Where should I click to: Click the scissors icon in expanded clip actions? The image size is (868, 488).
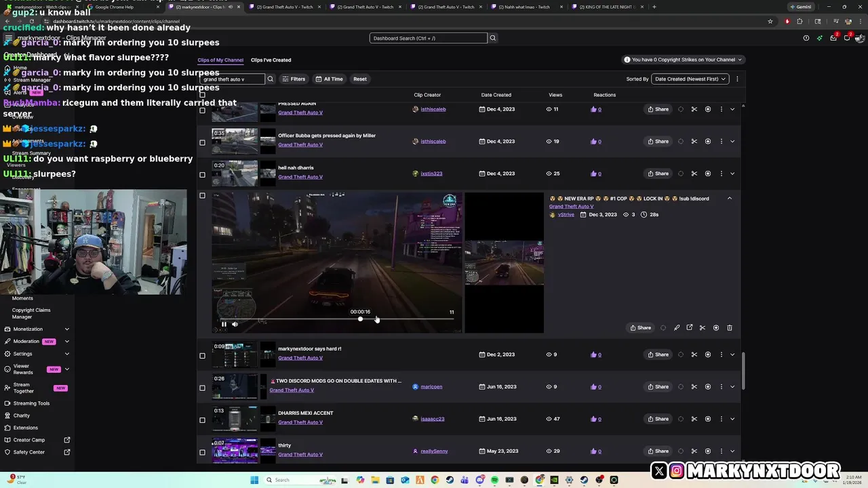point(702,327)
